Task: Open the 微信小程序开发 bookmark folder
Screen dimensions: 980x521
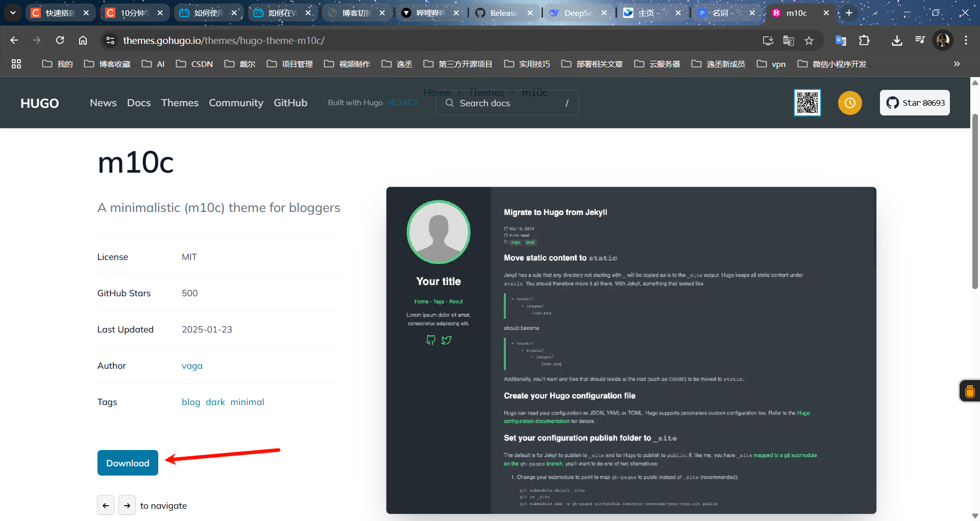Action: pos(832,64)
